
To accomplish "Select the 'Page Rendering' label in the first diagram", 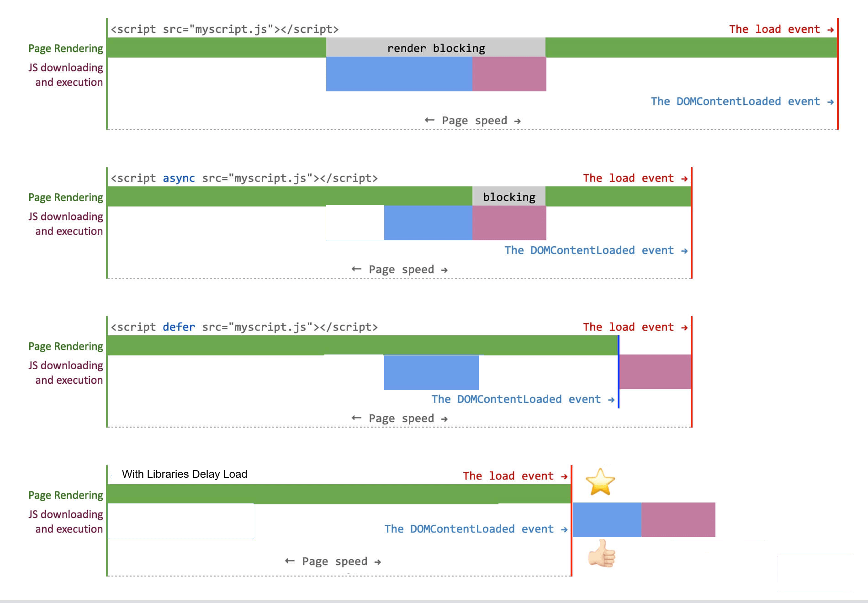I will (x=65, y=48).
